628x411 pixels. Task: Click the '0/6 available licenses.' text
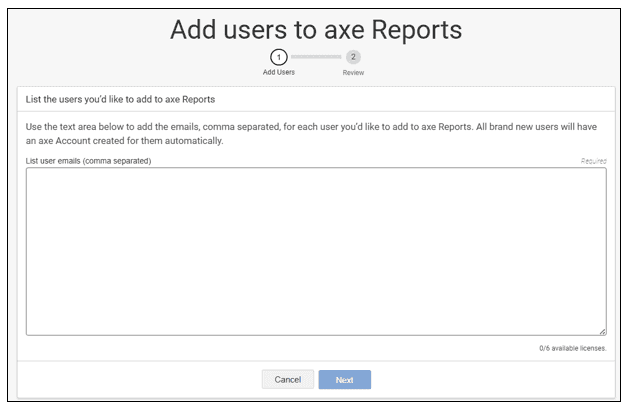573,348
